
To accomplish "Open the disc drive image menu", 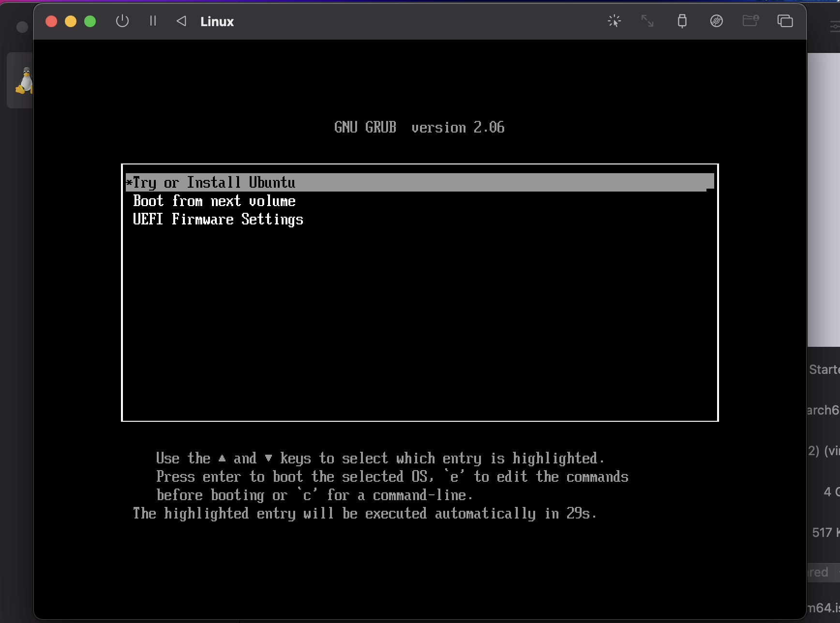I will click(716, 21).
